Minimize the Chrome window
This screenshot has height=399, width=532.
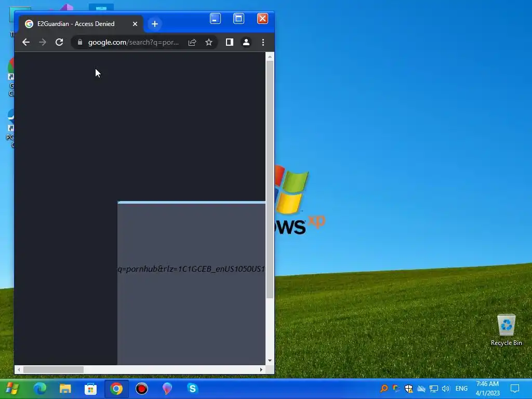coord(215,18)
